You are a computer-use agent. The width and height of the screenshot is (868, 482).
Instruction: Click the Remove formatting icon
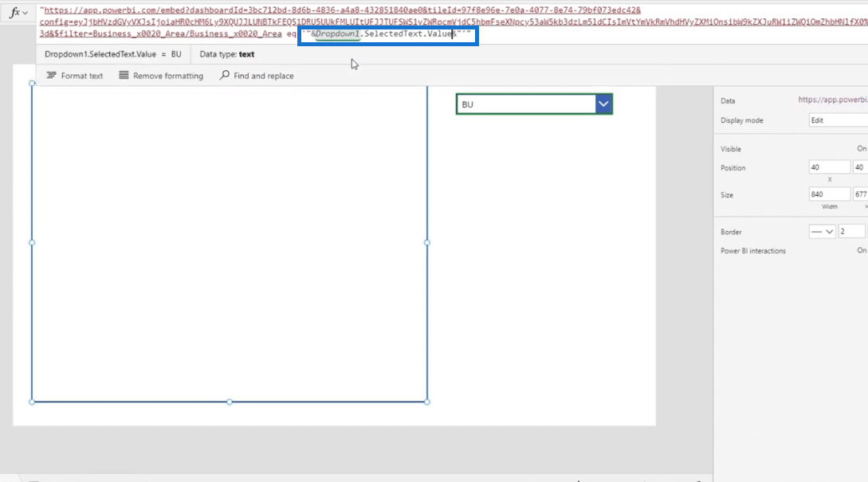tap(124, 75)
